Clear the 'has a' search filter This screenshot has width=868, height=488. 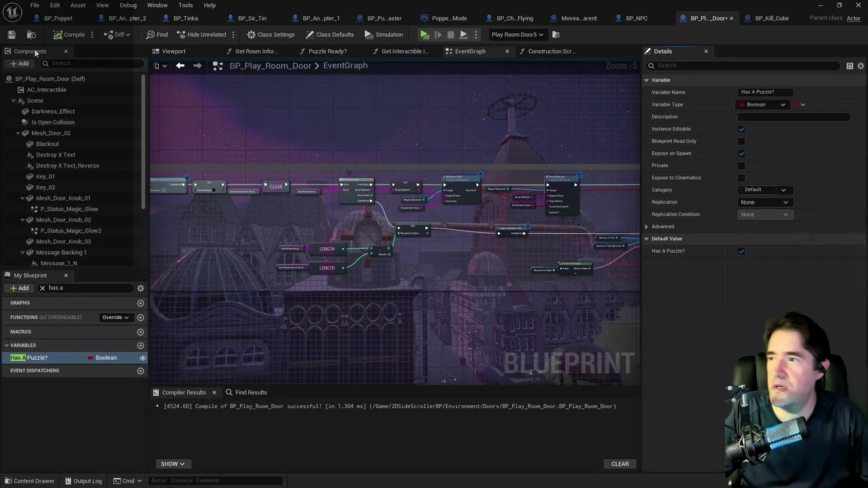pos(42,288)
